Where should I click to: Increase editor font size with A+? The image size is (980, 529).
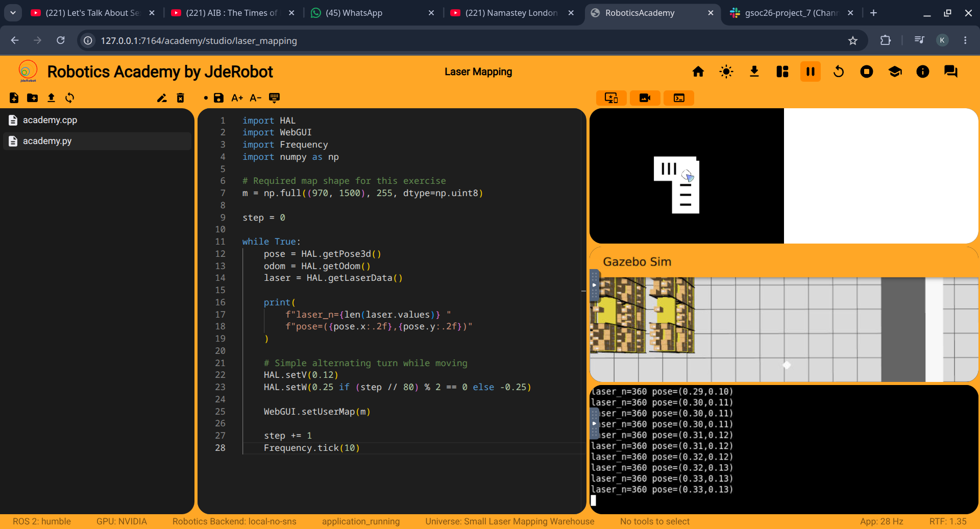237,98
